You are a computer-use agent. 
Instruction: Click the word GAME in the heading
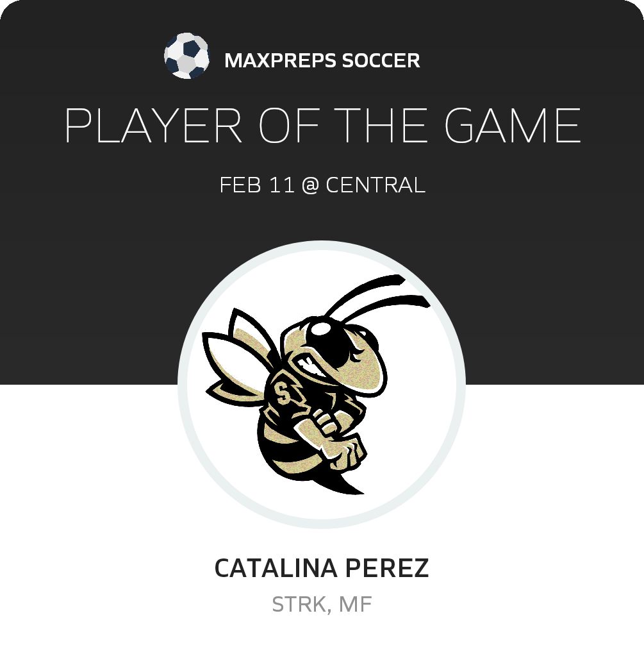[513, 126]
